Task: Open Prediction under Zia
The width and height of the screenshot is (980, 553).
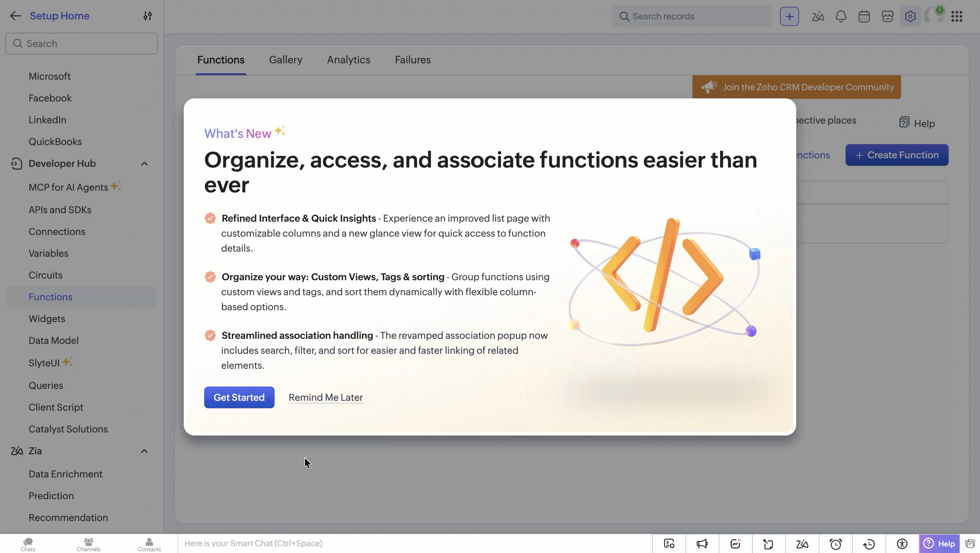Action: pyautogui.click(x=51, y=495)
